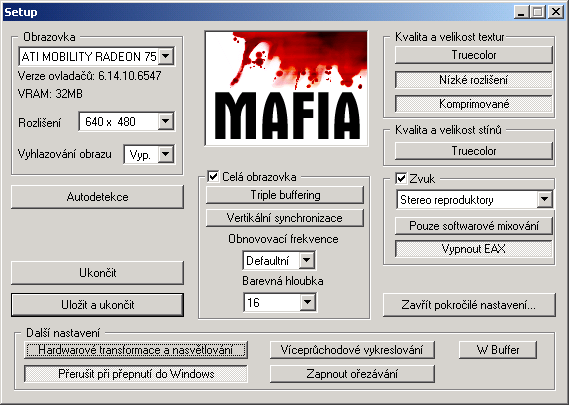
Task: Toggle the Komprimované texture option
Action: tap(474, 104)
